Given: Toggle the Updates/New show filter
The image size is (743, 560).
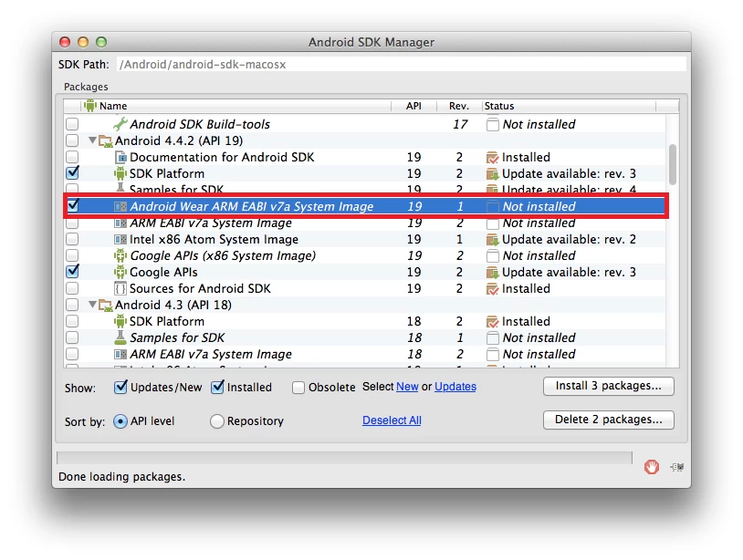Looking at the screenshot, I should (x=120, y=388).
